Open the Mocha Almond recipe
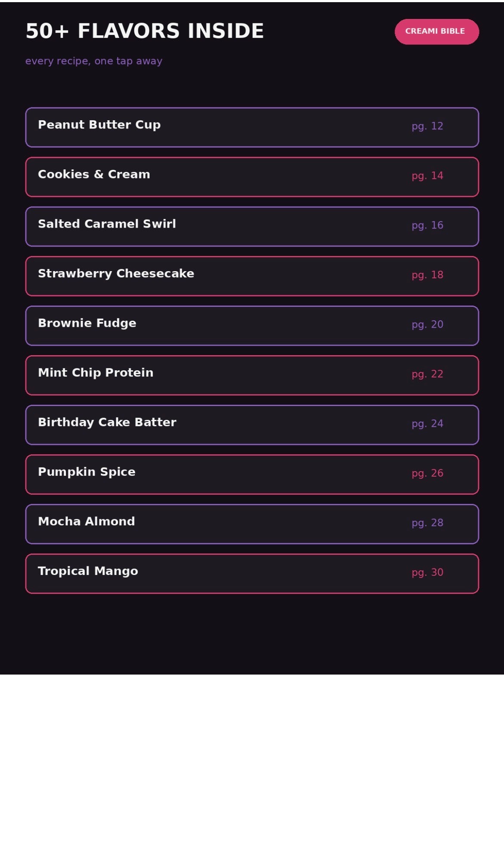 (252, 524)
